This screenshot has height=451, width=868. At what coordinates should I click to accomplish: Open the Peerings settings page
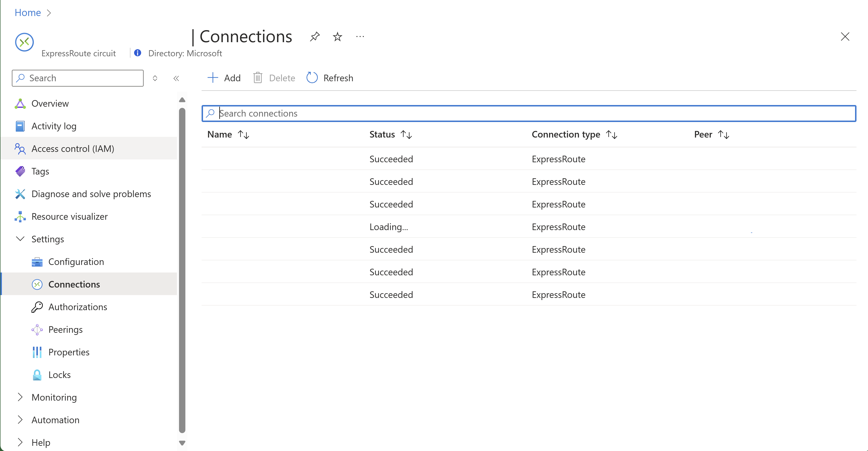tap(65, 329)
